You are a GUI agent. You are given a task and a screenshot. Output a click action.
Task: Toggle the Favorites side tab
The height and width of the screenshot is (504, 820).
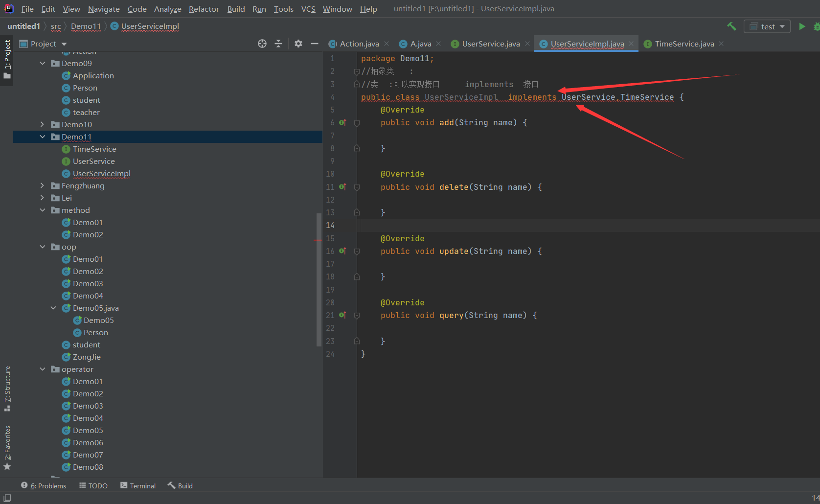tap(7, 448)
